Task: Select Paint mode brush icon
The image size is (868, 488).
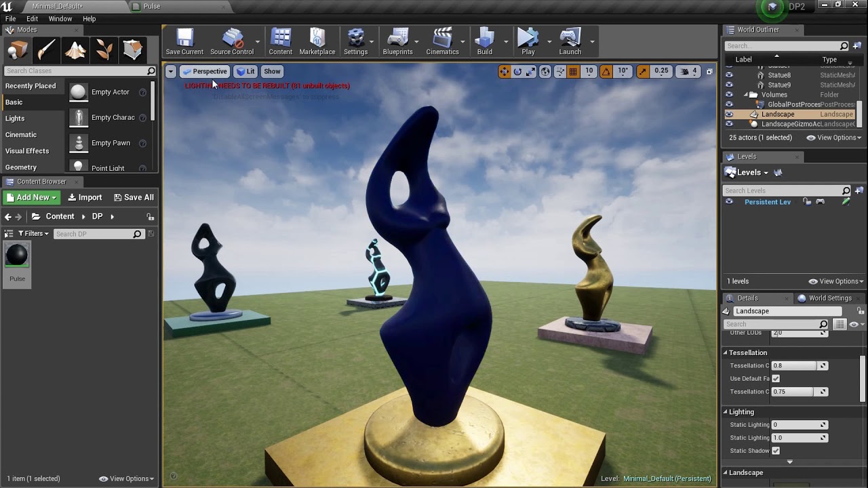Action: click(x=46, y=50)
